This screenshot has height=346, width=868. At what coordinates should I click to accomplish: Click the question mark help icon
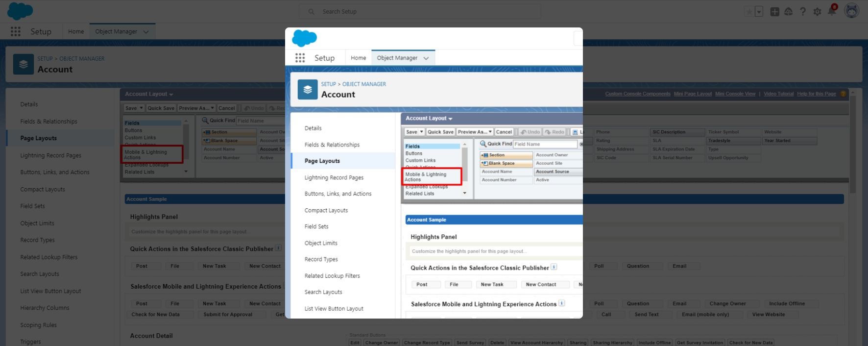(803, 12)
